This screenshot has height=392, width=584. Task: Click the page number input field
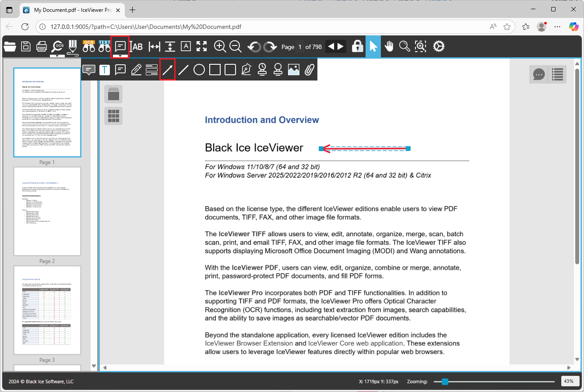click(x=300, y=47)
